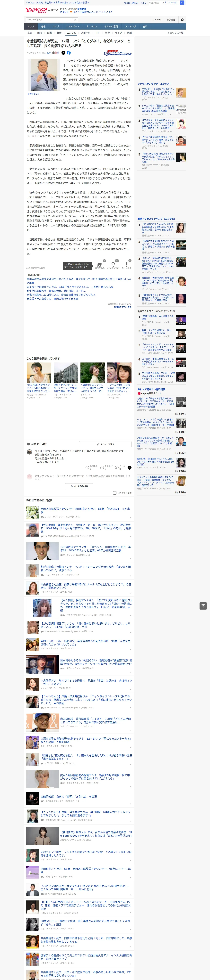Open ランキング tab
The height and width of the screenshot is (980, 210).
[x=130, y=27]
